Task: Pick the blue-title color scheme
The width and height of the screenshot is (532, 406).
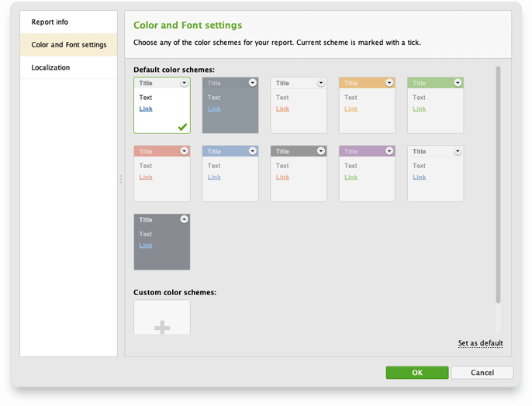Action: point(230,174)
